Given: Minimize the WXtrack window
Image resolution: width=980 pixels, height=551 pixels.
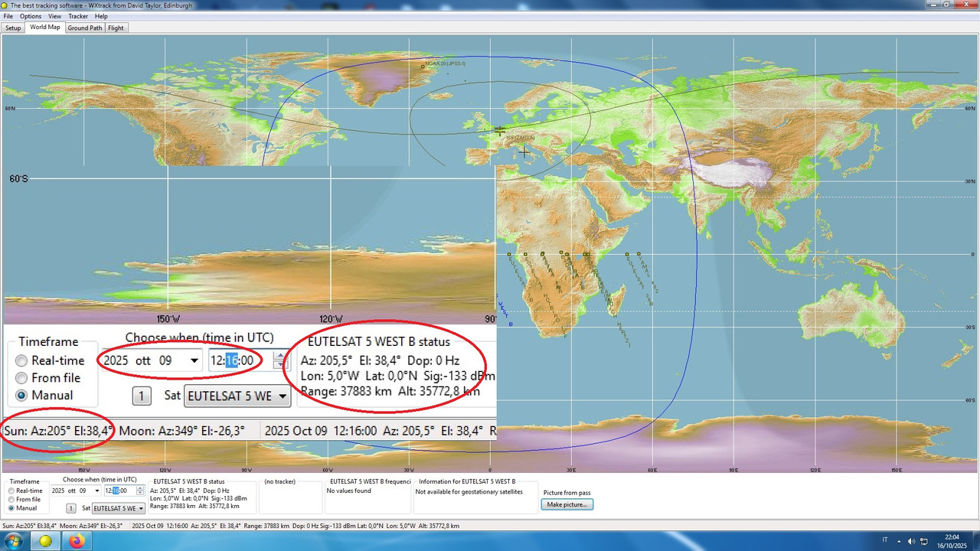Looking at the screenshot, I should pyautogui.click(x=933, y=5).
